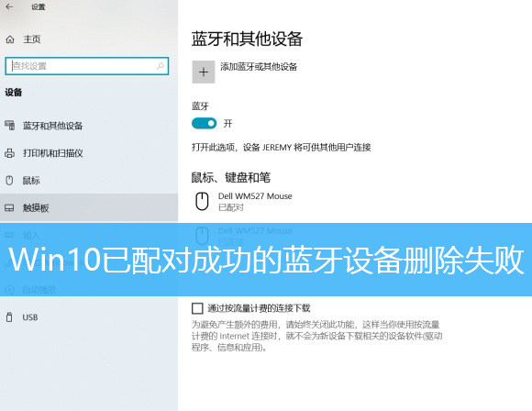Click the plus icon to add device
Image resolution: width=532 pixels, height=411 pixels.
tap(204, 72)
